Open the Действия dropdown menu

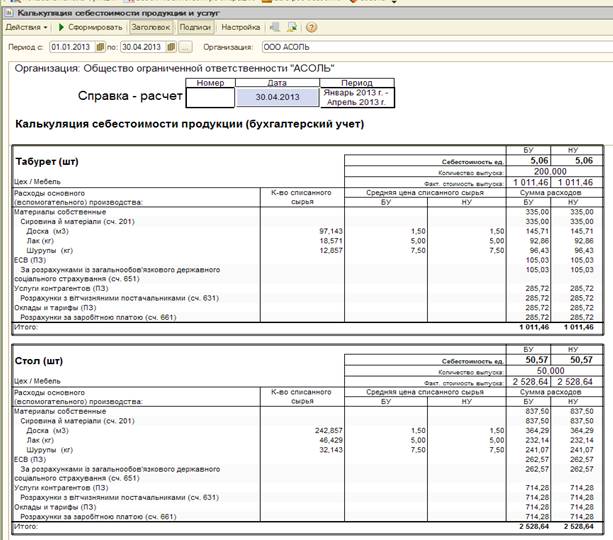[27, 27]
